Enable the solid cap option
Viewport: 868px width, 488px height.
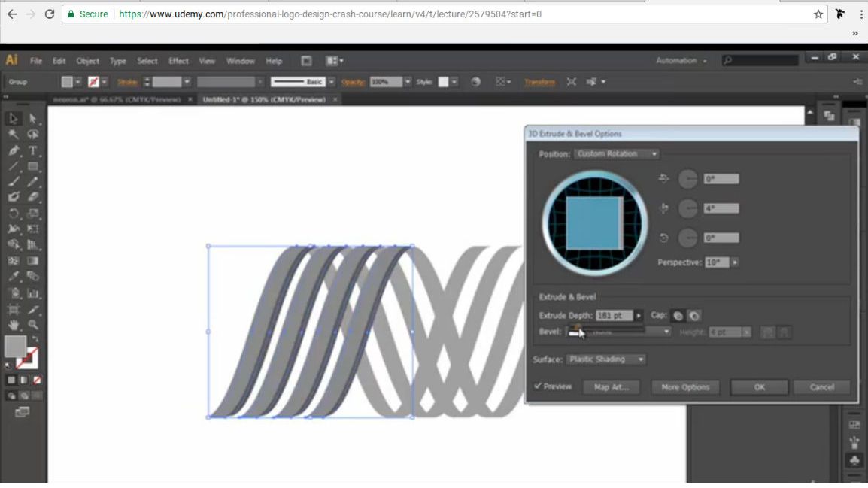point(679,314)
